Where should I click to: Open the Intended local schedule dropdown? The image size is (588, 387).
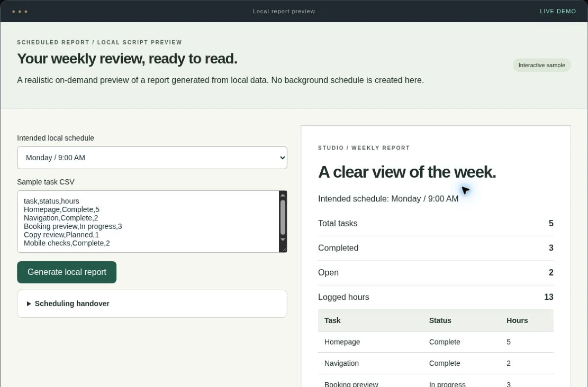tap(152, 158)
